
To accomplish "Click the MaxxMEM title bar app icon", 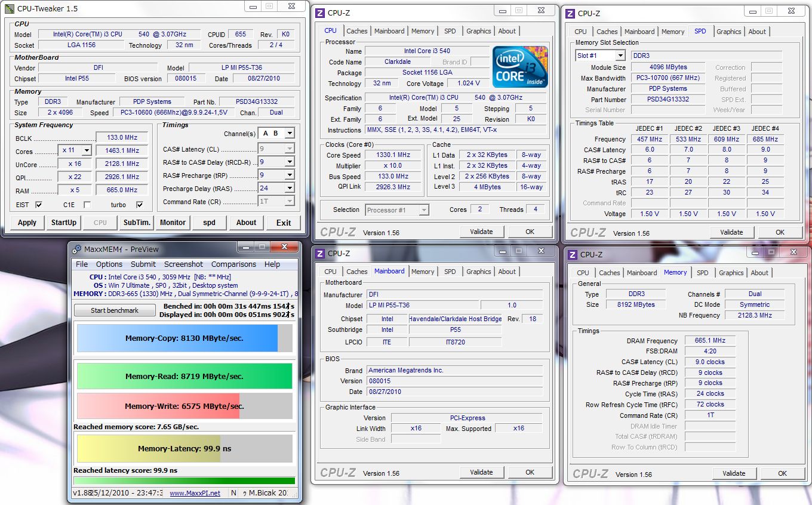I will tap(77, 249).
